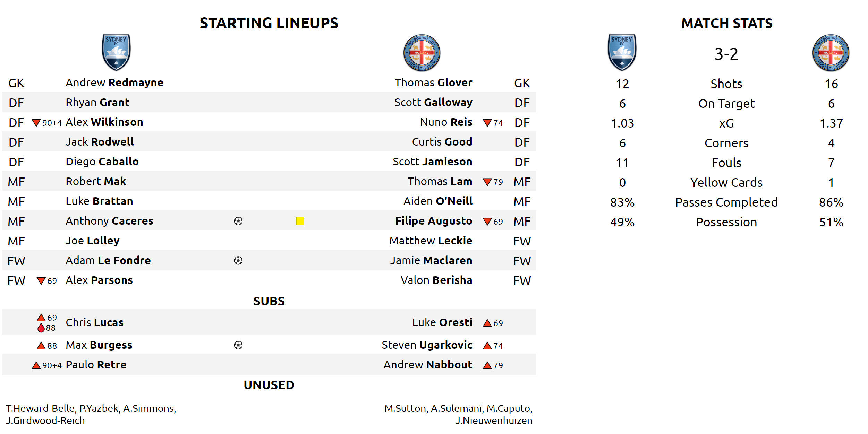Click the Sydney FC crest in Match Stats
The image size is (868, 434).
[622, 53]
